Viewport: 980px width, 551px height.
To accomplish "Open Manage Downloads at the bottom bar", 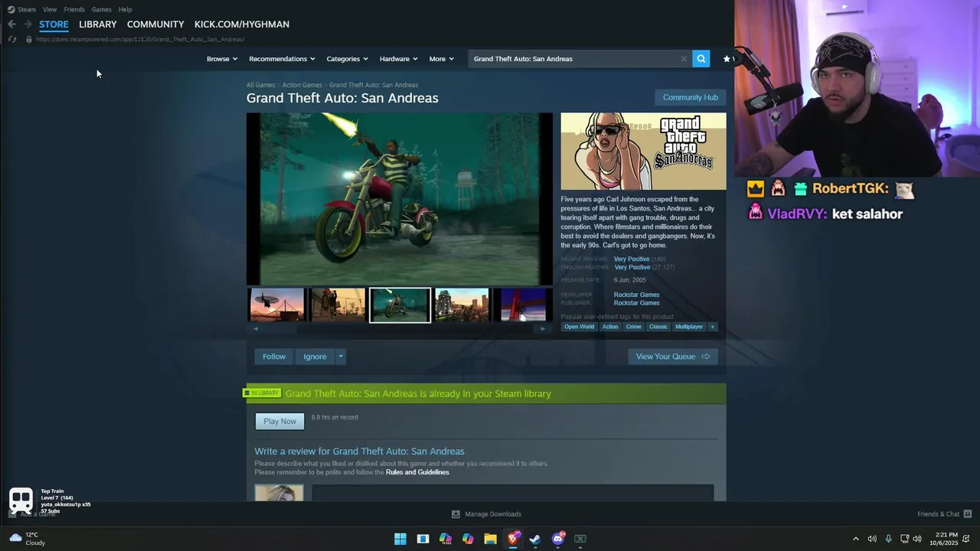I will coord(486,514).
